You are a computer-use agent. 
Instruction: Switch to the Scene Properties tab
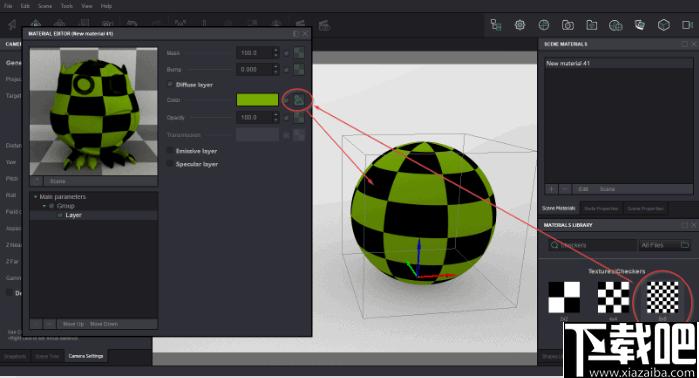coord(646,209)
